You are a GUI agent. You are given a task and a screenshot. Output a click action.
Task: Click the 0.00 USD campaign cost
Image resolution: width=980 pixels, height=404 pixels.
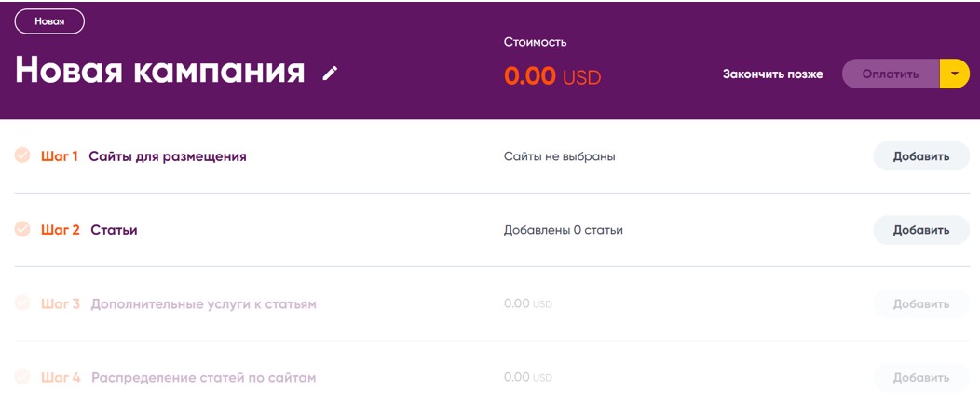tap(552, 76)
